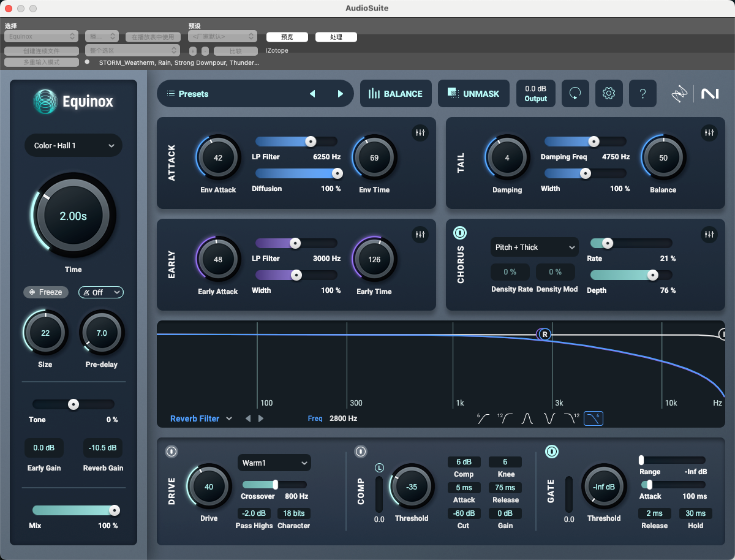The width and height of the screenshot is (735, 560).
Task: Toggle UNMASK mode
Action: click(x=473, y=94)
